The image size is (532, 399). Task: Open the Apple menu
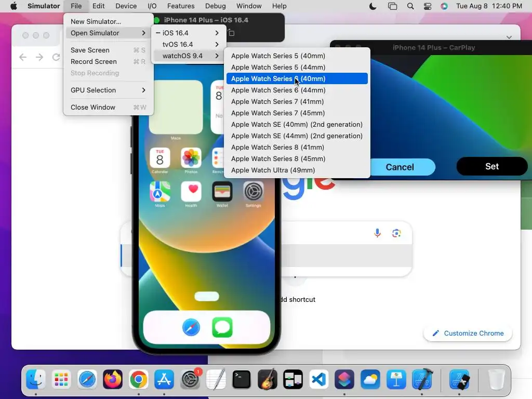pos(14,6)
